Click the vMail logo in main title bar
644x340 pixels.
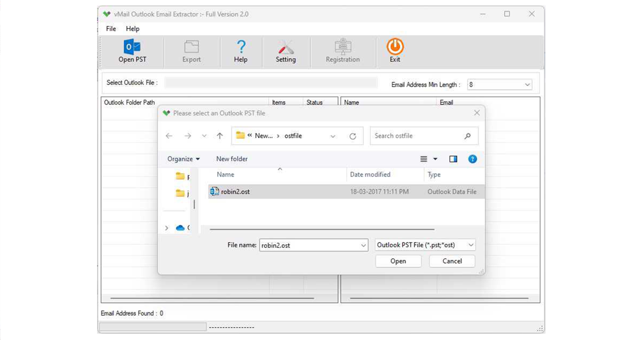point(107,14)
